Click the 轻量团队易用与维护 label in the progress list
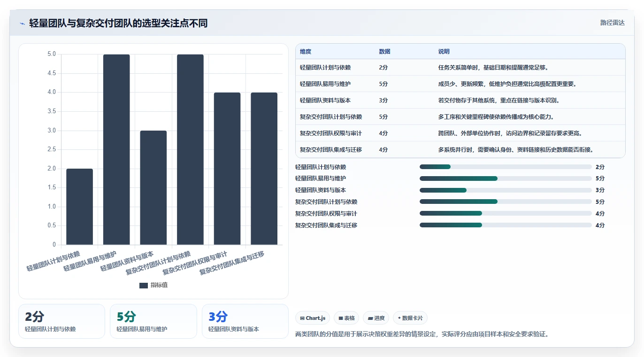Image resolution: width=644 pixels, height=357 pixels. click(x=321, y=178)
